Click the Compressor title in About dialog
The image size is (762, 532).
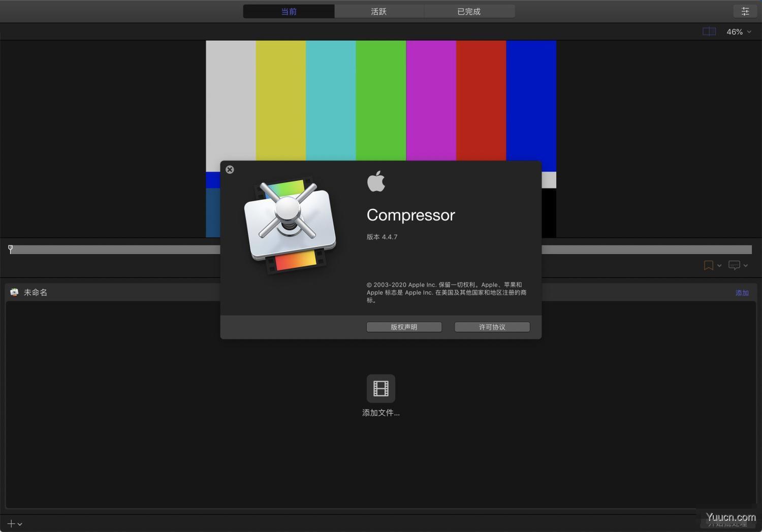click(410, 215)
